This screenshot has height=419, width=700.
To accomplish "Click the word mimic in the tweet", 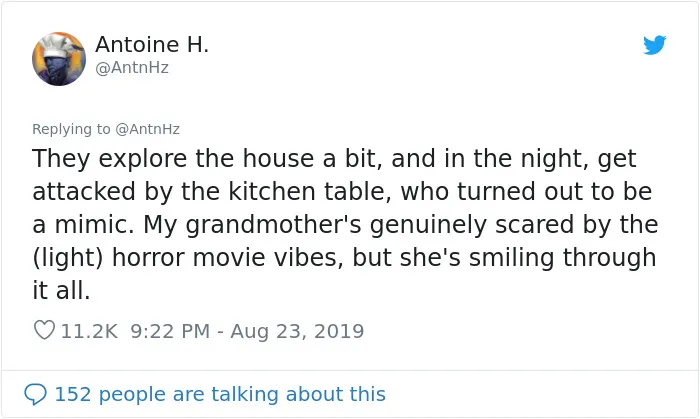I will point(94,224).
